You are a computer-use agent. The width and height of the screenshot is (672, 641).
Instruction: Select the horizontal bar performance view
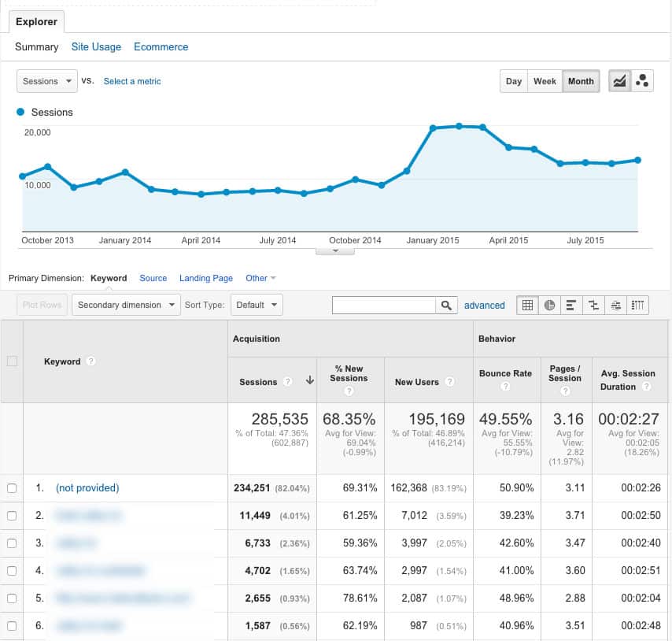pos(571,305)
